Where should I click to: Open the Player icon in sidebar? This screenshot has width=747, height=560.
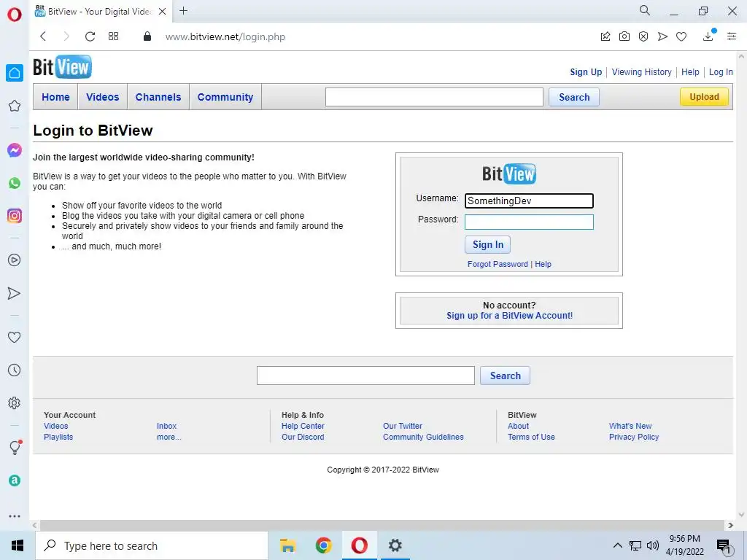coord(15,260)
